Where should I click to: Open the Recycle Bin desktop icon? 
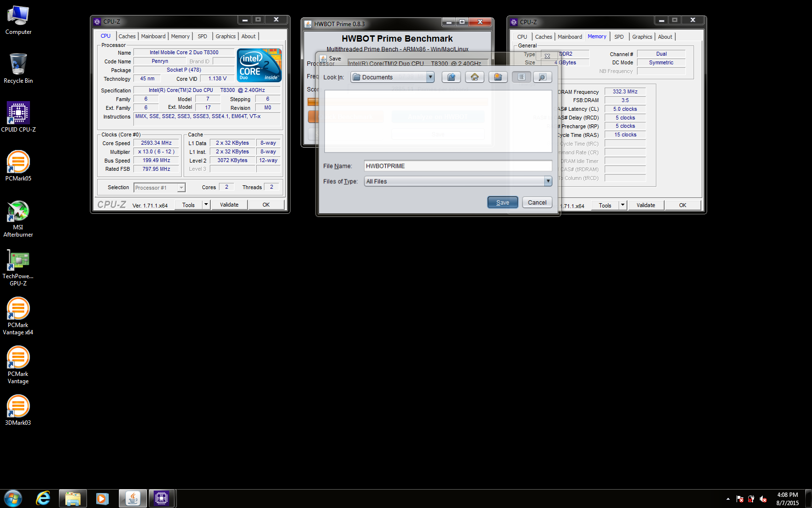tap(18, 69)
